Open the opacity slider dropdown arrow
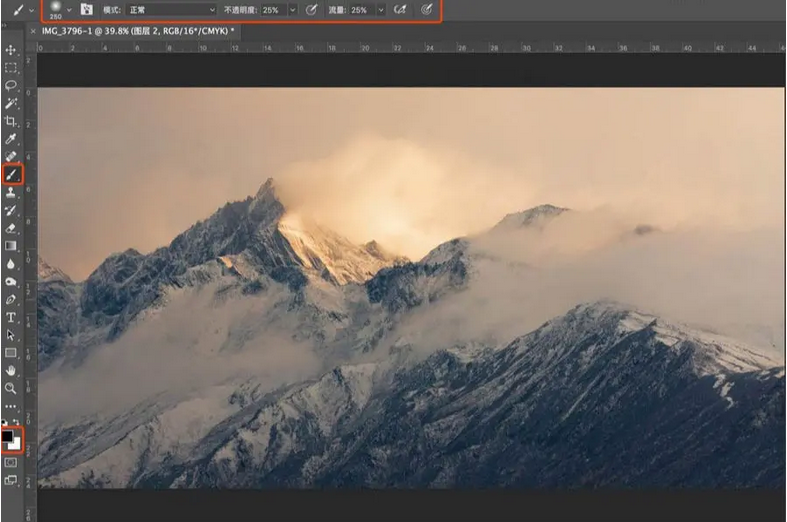This screenshot has width=787, height=522. click(293, 10)
